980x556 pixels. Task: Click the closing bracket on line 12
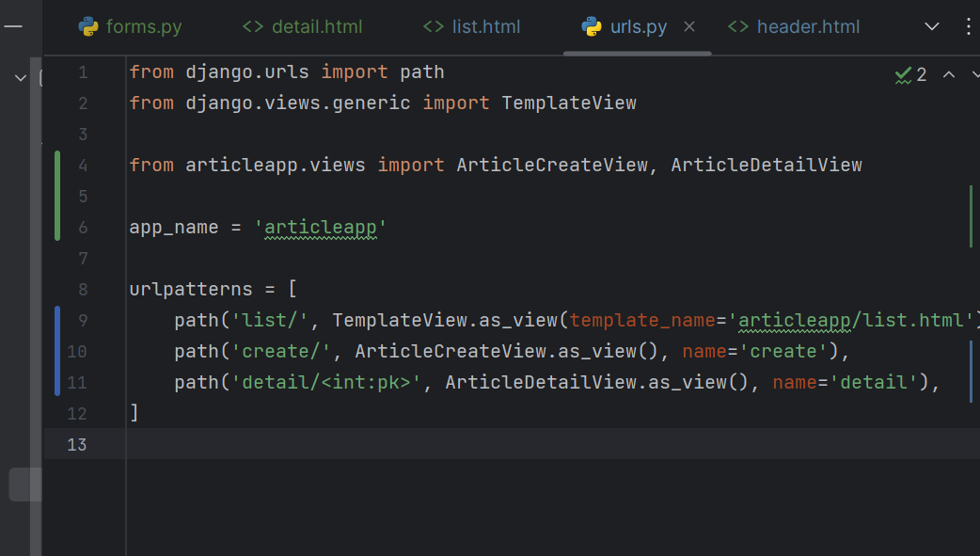[x=134, y=413]
